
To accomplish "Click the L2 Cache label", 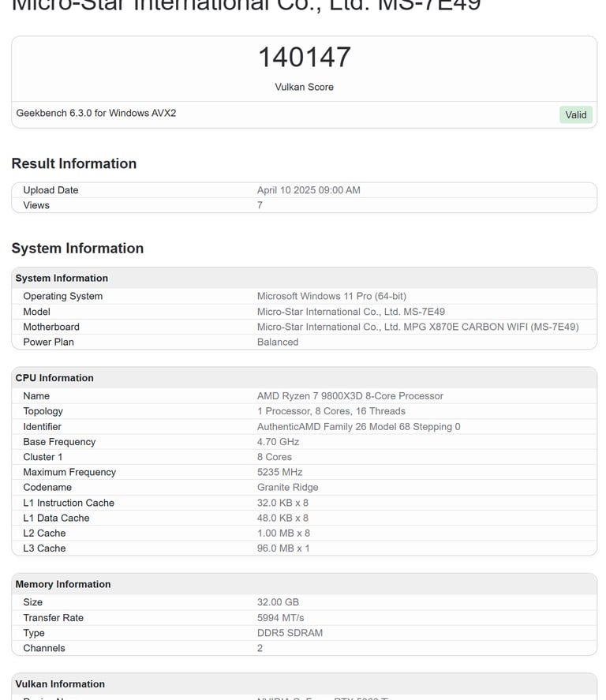I will pyautogui.click(x=44, y=533).
